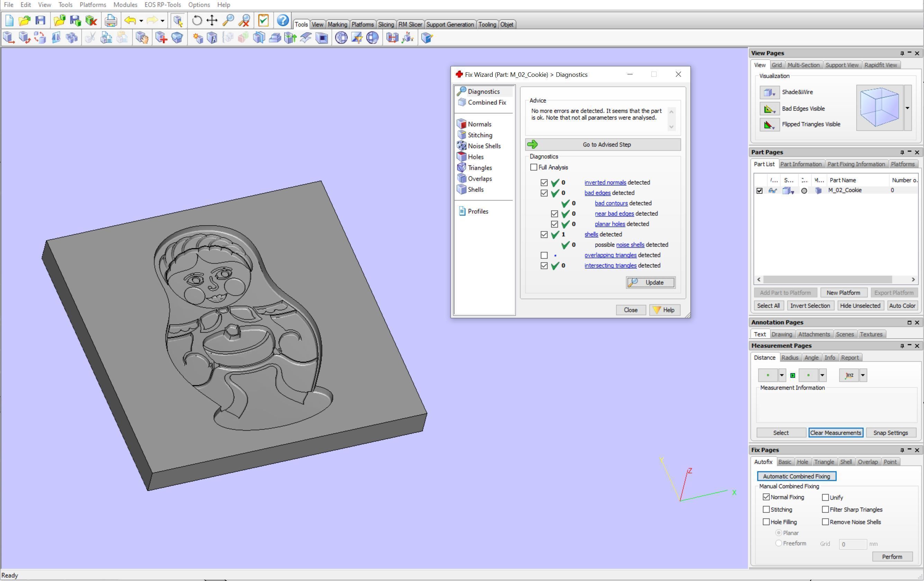Open the Modules menu
Viewport: 924px width, 581px height.
coord(125,4)
